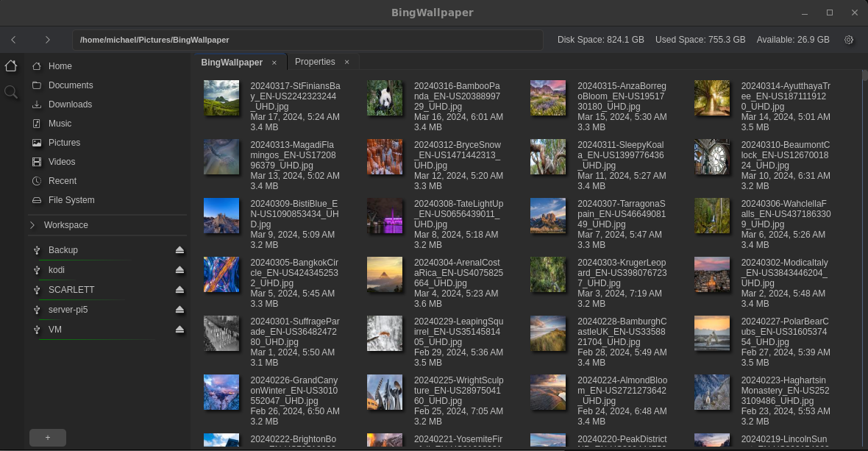Click 20240304-ArenalCostaRica file name
The width and height of the screenshot is (868, 451).
coord(459,273)
